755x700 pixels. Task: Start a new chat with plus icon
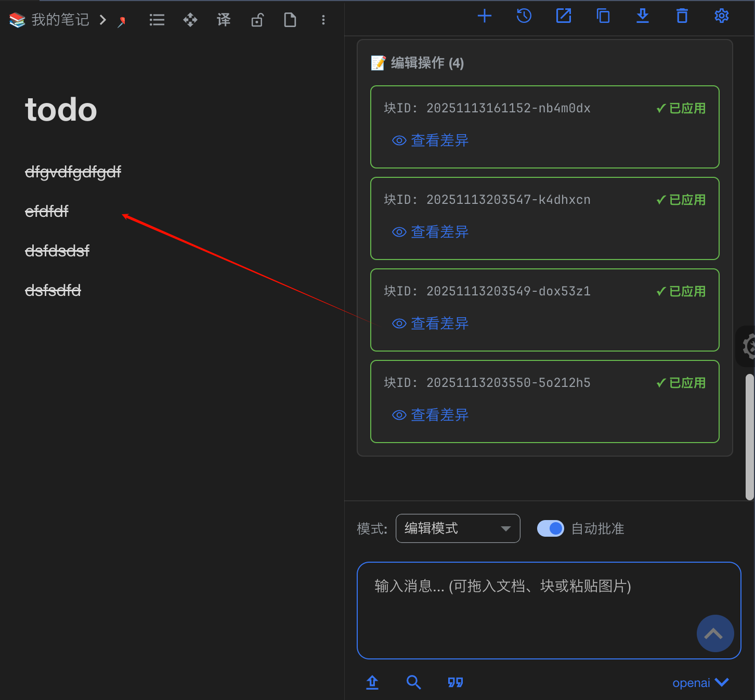point(485,16)
